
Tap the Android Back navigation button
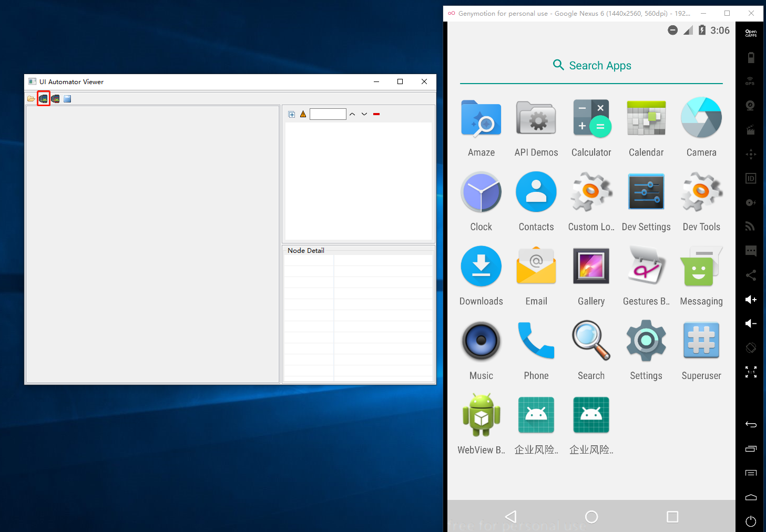click(510, 517)
